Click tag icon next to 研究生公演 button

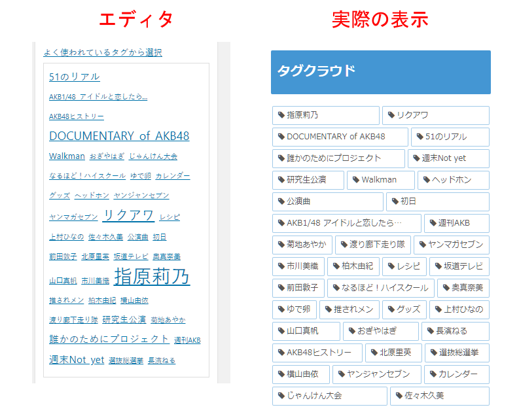(x=281, y=180)
